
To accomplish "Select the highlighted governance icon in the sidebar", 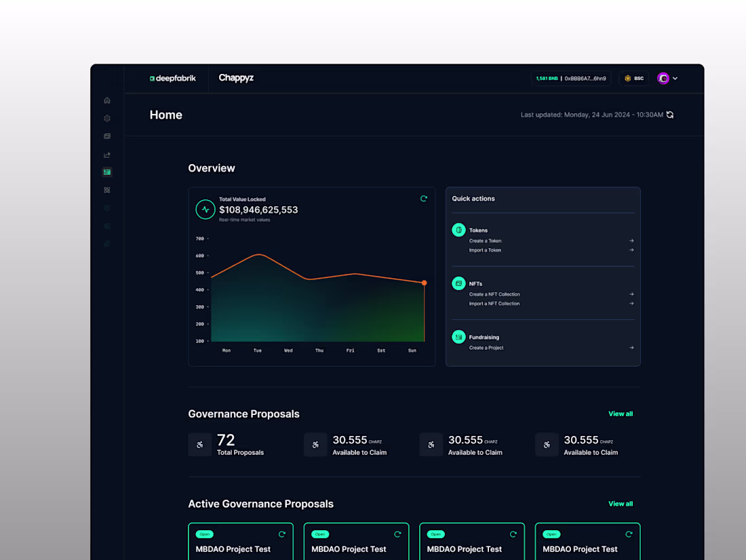I will click(106, 172).
